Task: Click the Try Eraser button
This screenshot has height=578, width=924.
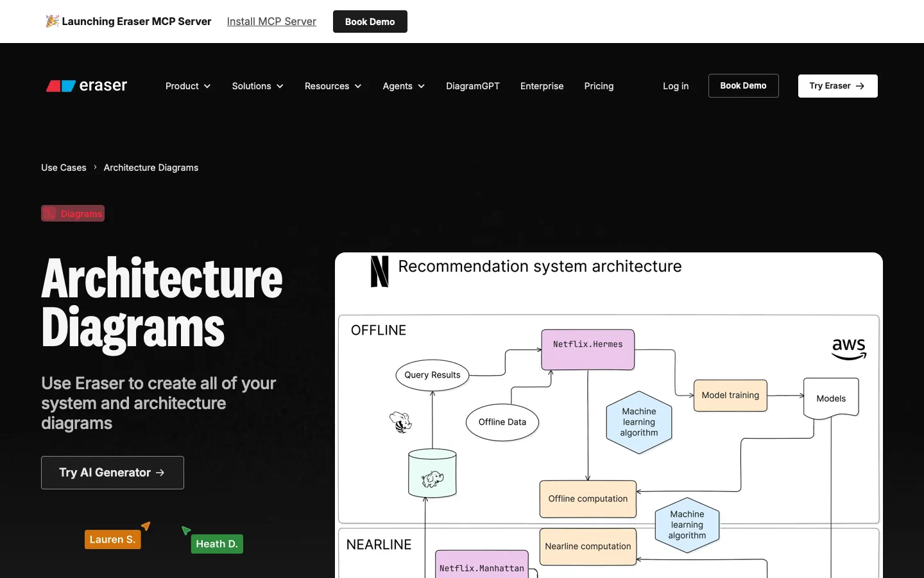Action: tap(838, 86)
